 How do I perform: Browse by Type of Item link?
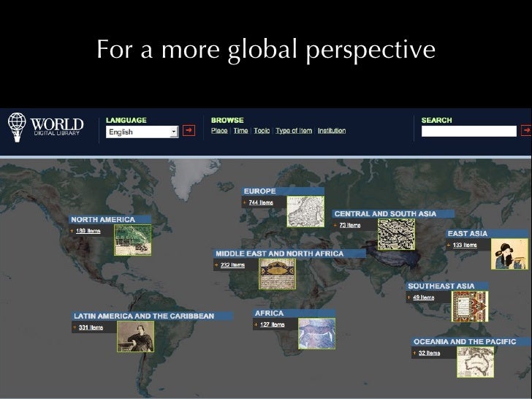[294, 131]
